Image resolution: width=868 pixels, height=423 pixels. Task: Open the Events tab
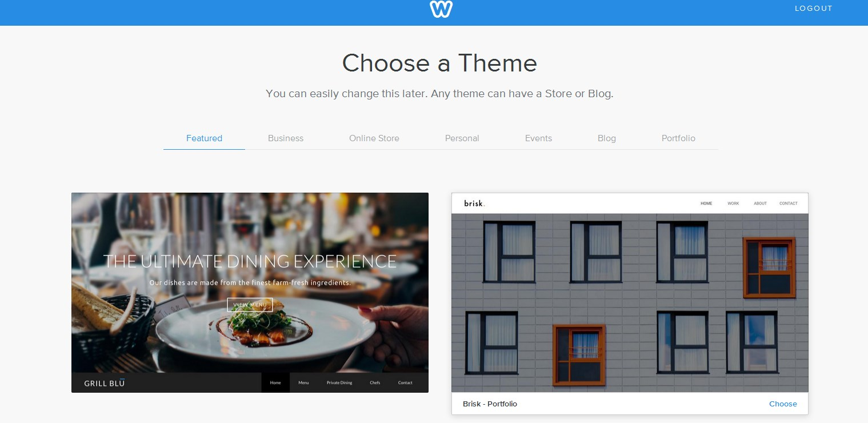[x=538, y=138]
